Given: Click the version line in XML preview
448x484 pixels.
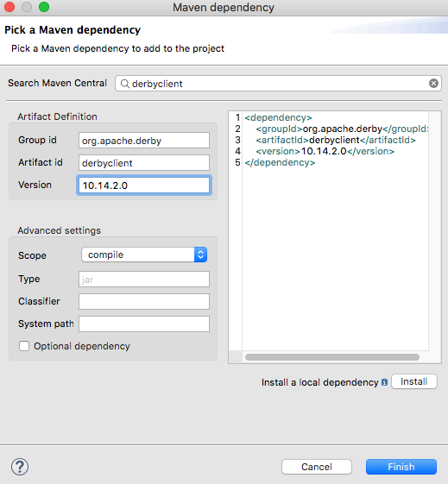Looking at the screenshot, I should click(325, 151).
